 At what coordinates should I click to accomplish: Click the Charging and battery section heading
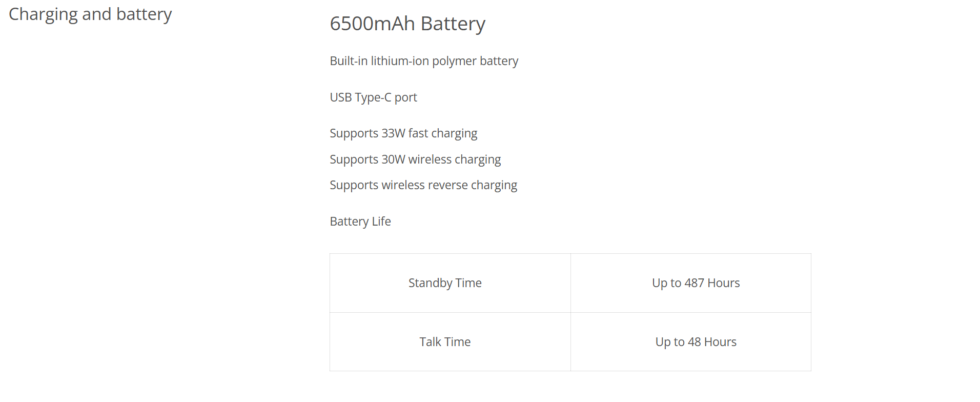pyautogui.click(x=90, y=14)
